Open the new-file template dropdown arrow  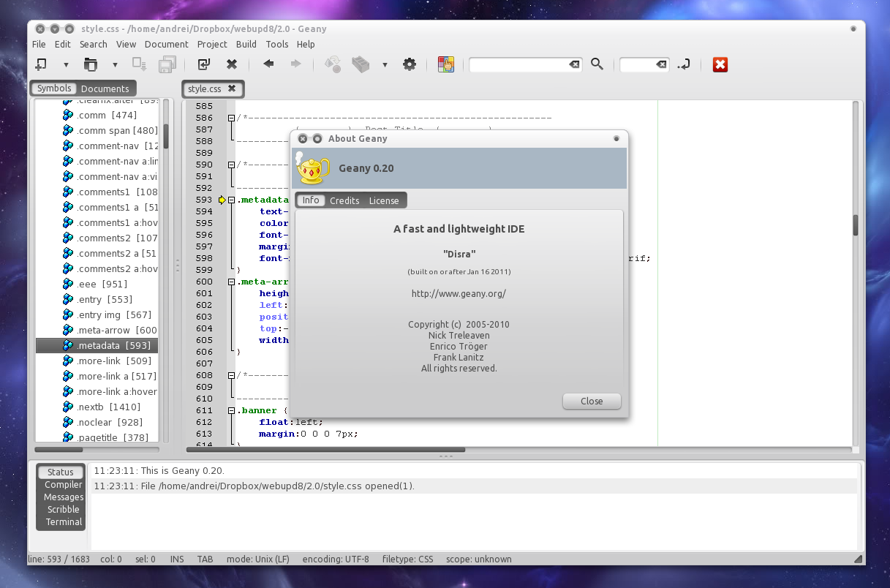point(66,65)
